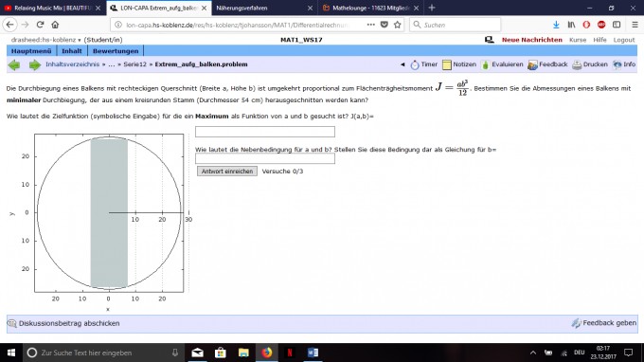644x362 pixels.
Task: Click Diskussionsbeitrag abschicken
Action: [x=69, y=323]
